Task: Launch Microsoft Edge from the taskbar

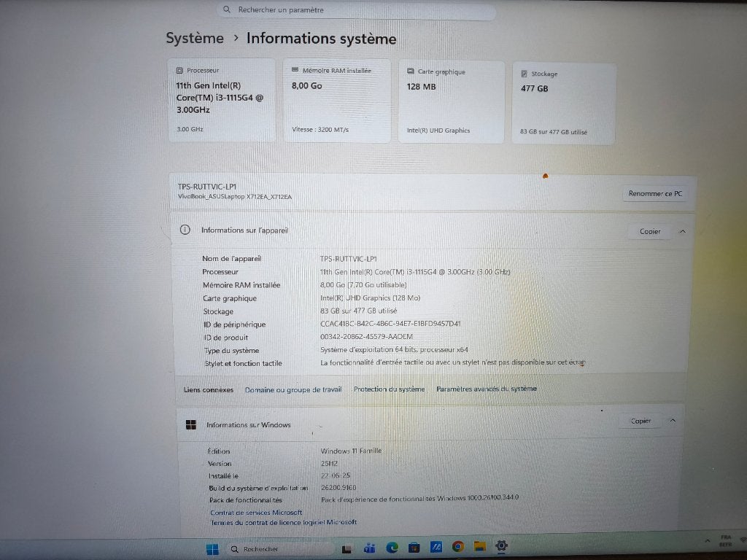Action: click(392, 548)
